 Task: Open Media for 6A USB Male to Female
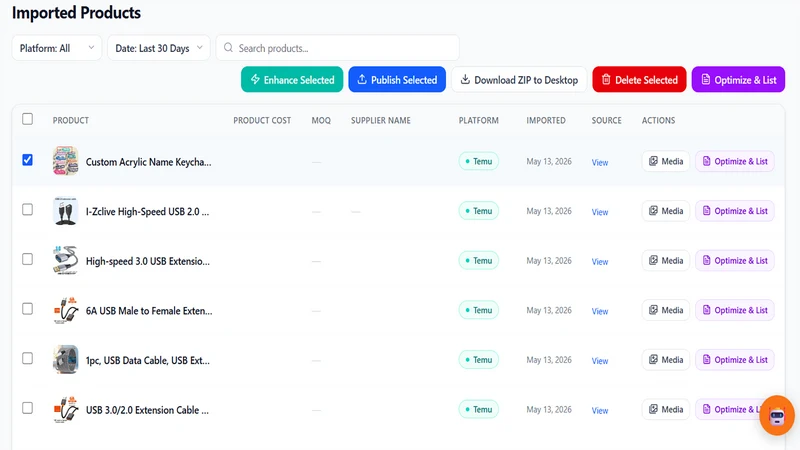click(666, 310)
